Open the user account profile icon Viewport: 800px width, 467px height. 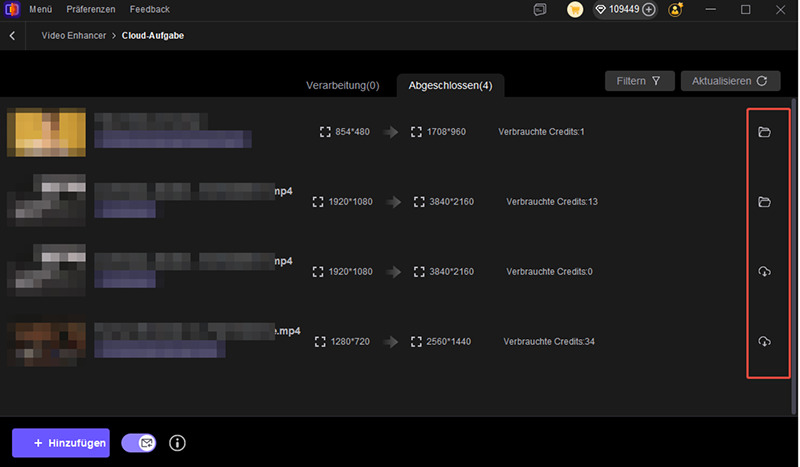pyautogui.click(x=676, y=10)
